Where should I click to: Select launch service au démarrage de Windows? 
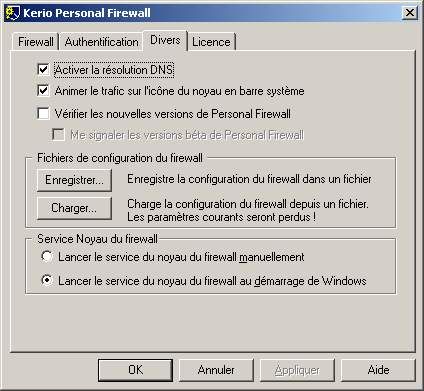(47, 280)
